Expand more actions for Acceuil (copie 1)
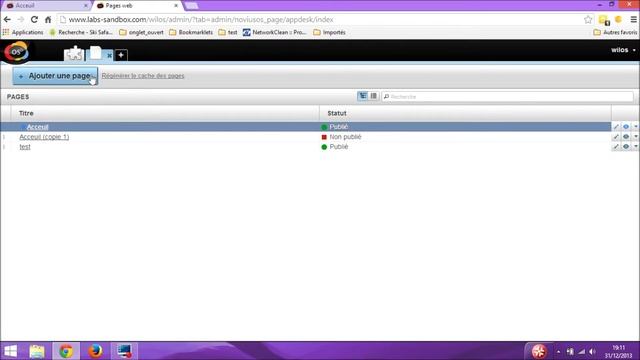 635,137
